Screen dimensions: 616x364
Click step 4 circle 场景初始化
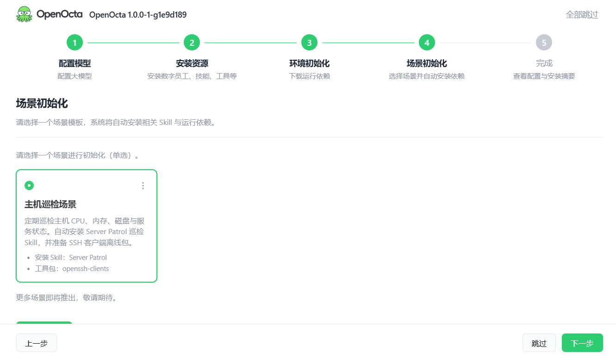click(427, 43)
